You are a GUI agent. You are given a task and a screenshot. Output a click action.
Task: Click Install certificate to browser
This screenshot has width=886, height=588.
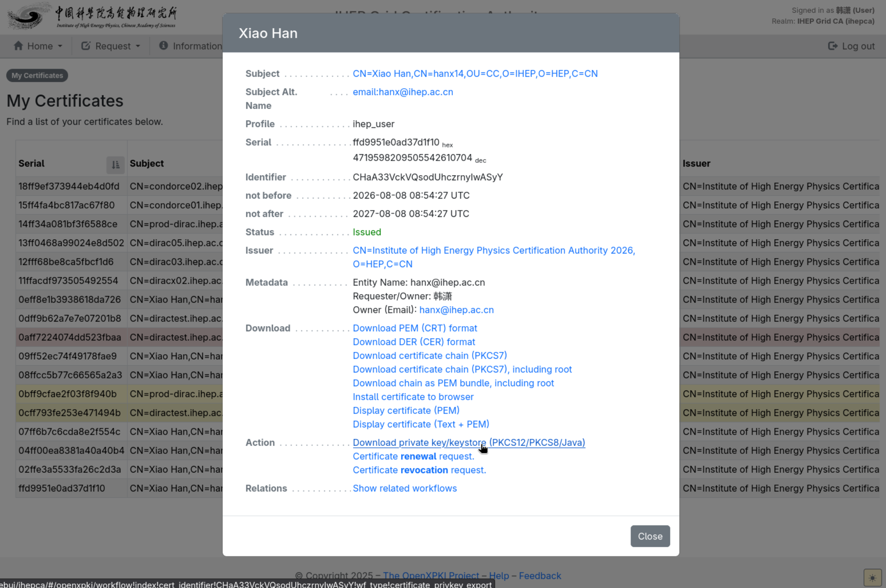click(x=413, y=397)
